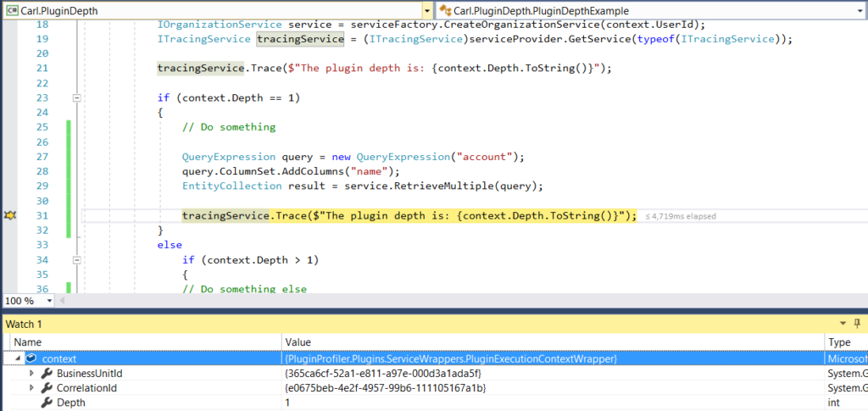Click the current statement arrow at line 31
868x411 pixels.
pyautogui.click(x=9, y=216)
